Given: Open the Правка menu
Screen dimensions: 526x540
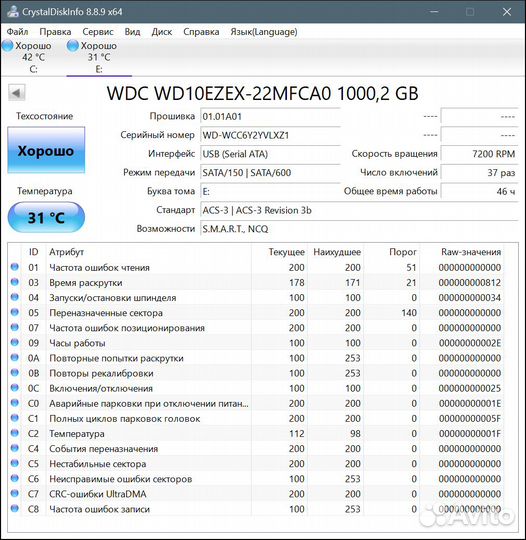Looking at the screenshot, I should [x=55, y=32].
